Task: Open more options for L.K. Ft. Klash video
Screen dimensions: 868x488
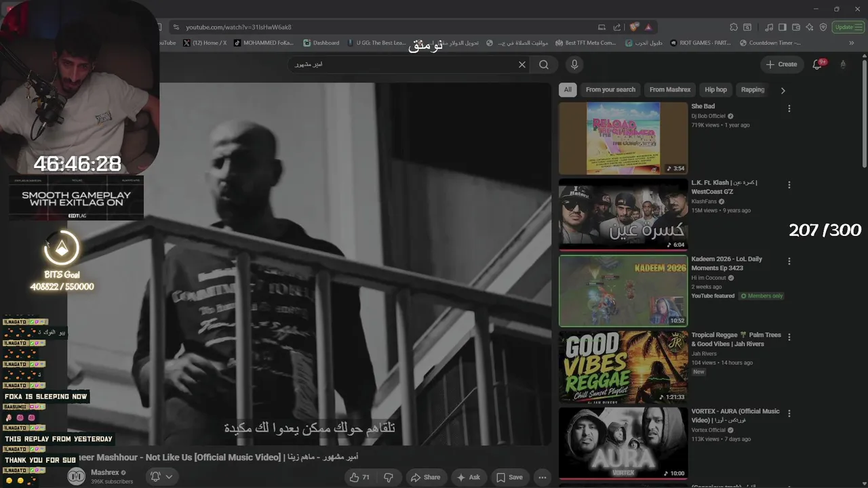Action: point(789,184)
